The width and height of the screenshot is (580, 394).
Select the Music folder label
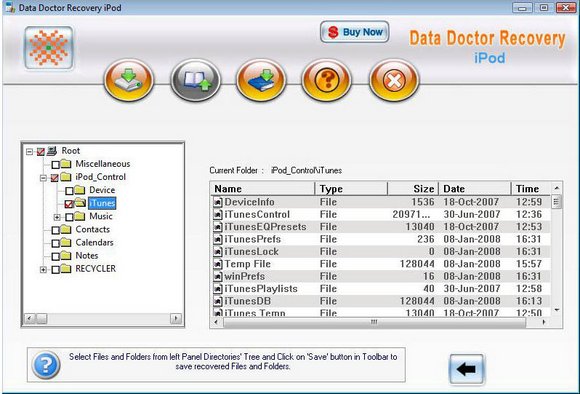[x=101, y=216]
